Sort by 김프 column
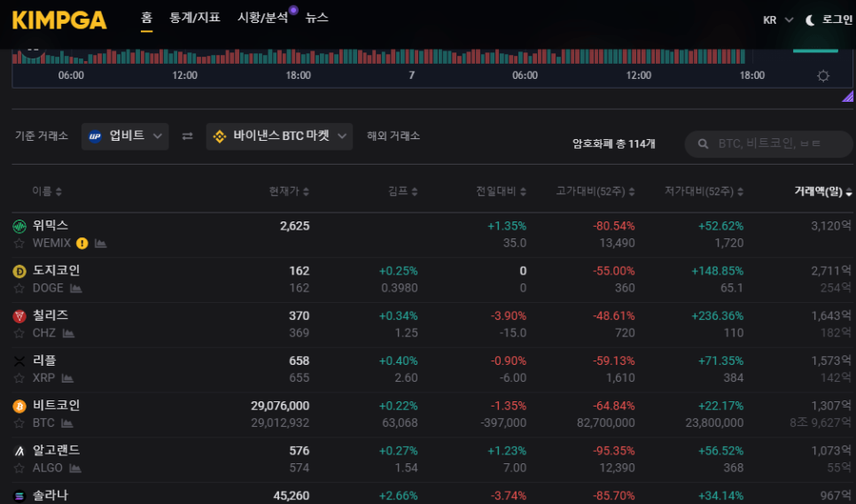Screen dimensions: 856x504 click(403, 191)
